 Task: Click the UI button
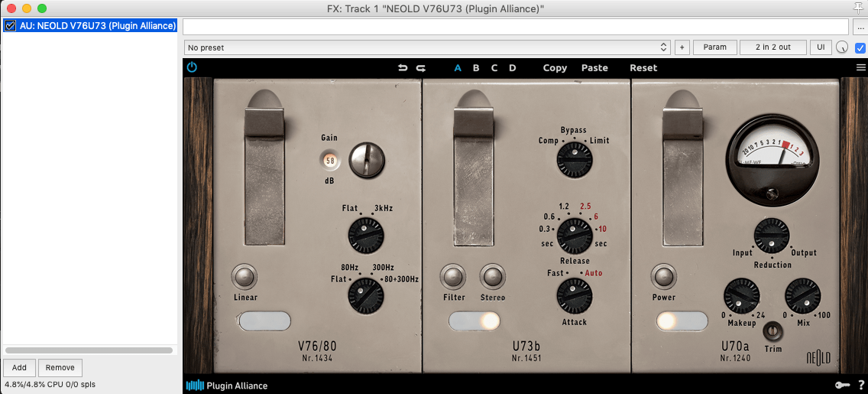821,47
